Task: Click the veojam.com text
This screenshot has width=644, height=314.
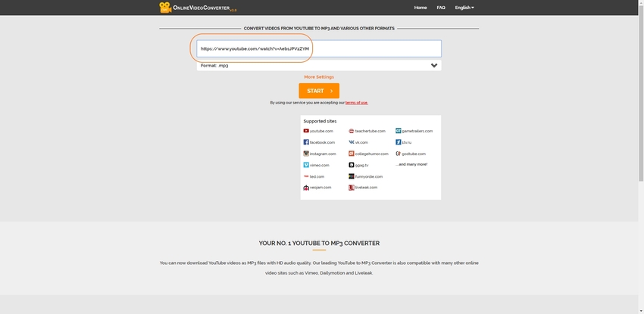Action: (x=320, y=188)
